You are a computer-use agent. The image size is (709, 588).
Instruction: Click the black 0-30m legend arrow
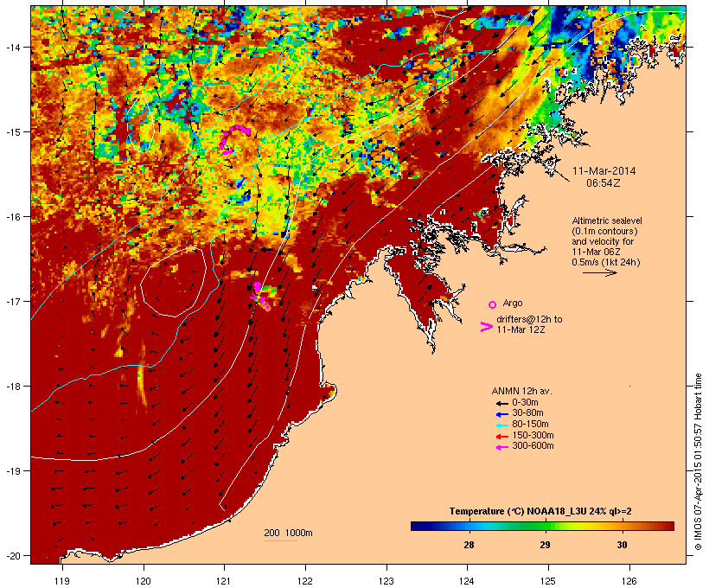pos(501,403)
